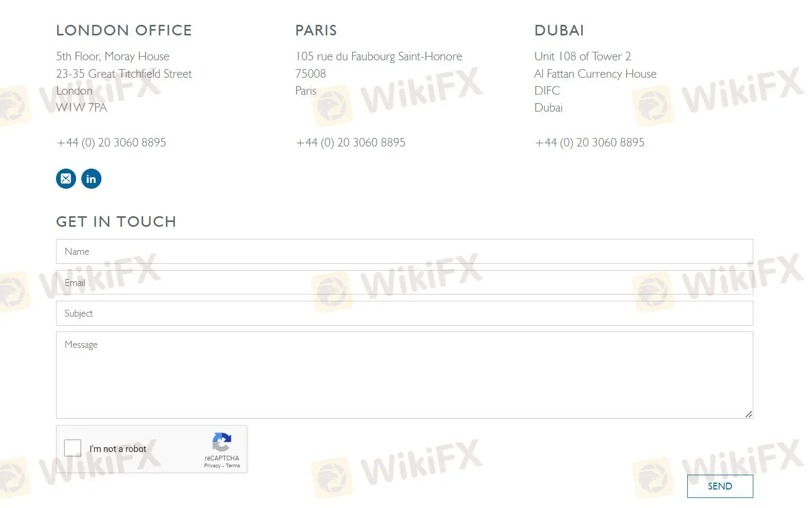This screenshot has width=812, height=508.
Task: Click into the Message text area
Action: tap(405, 375)
